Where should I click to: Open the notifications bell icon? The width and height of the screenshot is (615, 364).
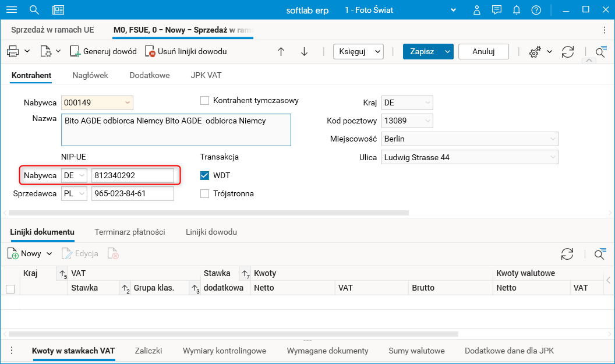(516, 10)
